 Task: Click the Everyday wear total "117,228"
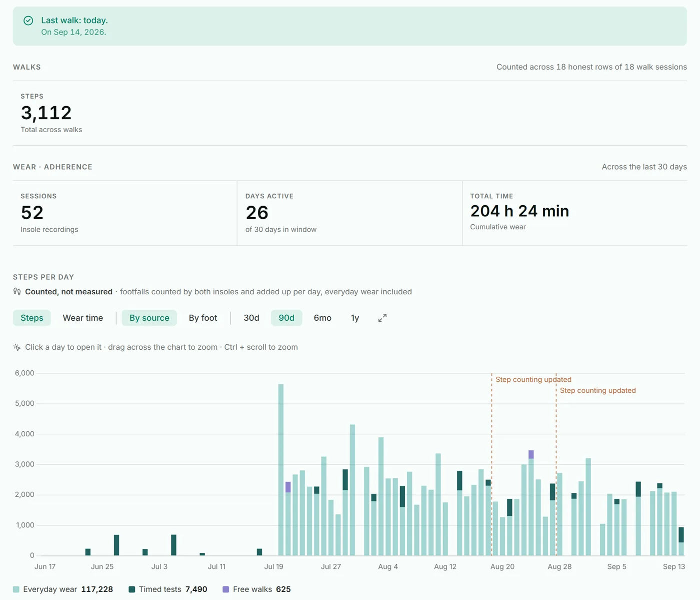[x=97, y=589]
